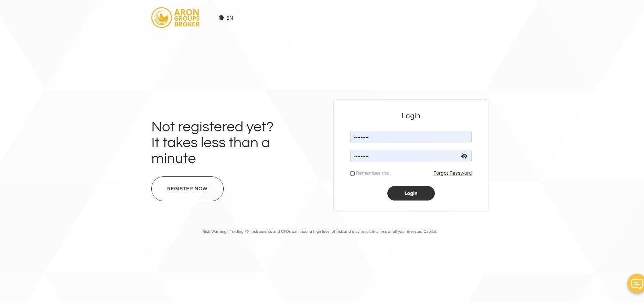Open the EN language selector
This screenshot has height=303, width=644.
click(x=226, y=18)
